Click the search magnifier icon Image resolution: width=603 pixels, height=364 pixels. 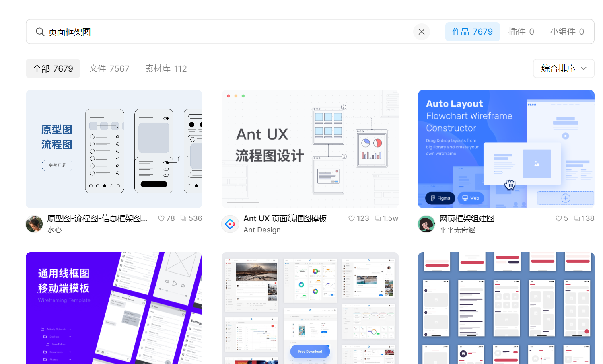click(x=40, y=32)
